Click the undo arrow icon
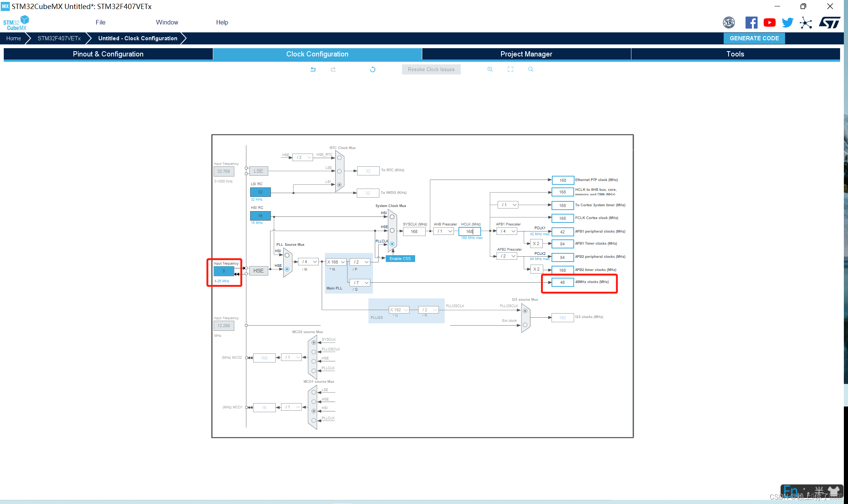This screenshot has width=848, height=504. (x=313, y=69)
